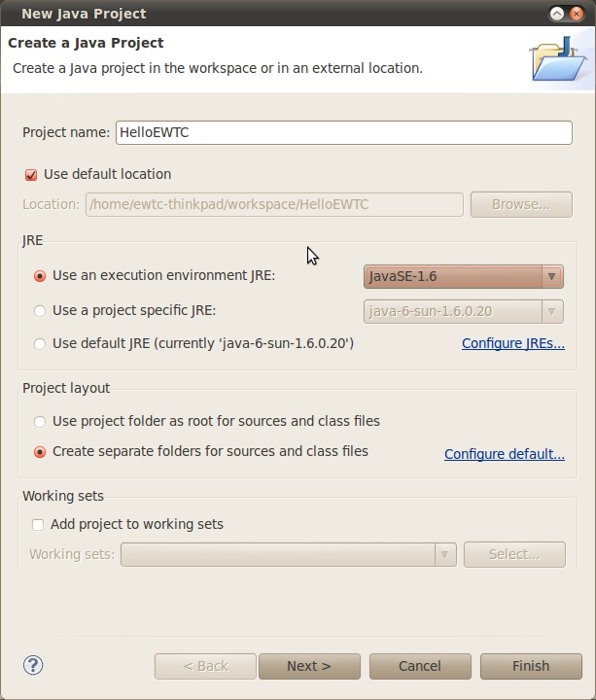
Task: Open the JavaSE-1.6 execution environment dropdown
Action: point(464,276)
